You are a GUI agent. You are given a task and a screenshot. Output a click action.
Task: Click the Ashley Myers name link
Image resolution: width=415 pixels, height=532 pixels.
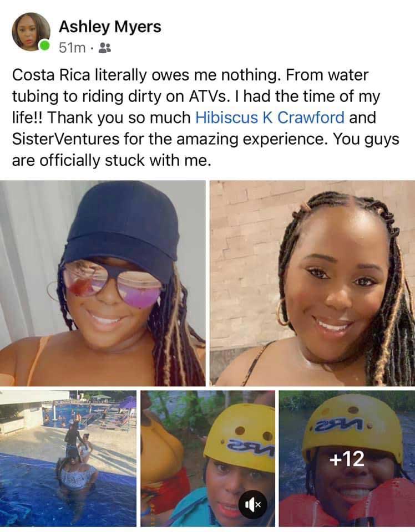110,27
